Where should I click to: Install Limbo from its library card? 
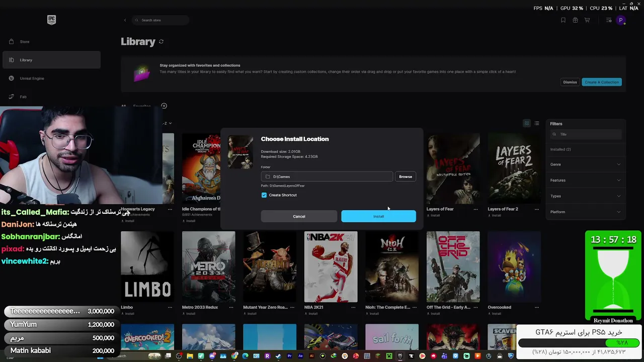coord(128,314)
